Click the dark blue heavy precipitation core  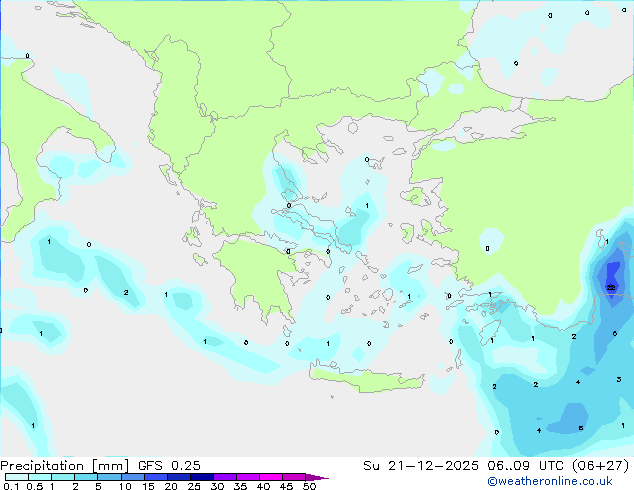[x=613, y=275]
